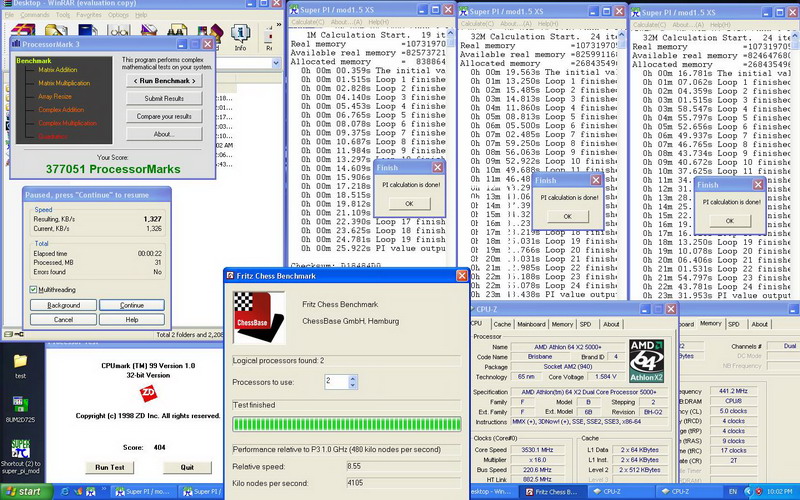Click Submit Results in ProcessorMark
800x500 pixels.
[x=164, y=98]
